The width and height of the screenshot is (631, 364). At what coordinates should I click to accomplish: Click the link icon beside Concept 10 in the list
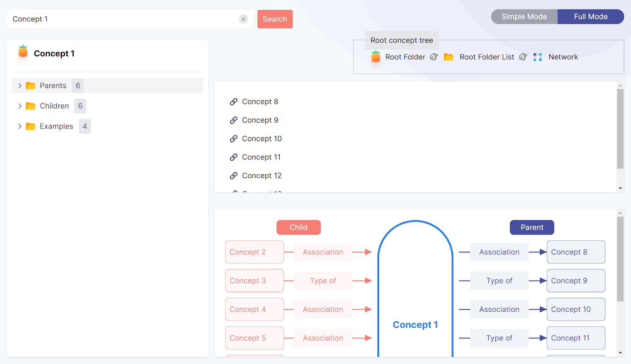point(233,139)
